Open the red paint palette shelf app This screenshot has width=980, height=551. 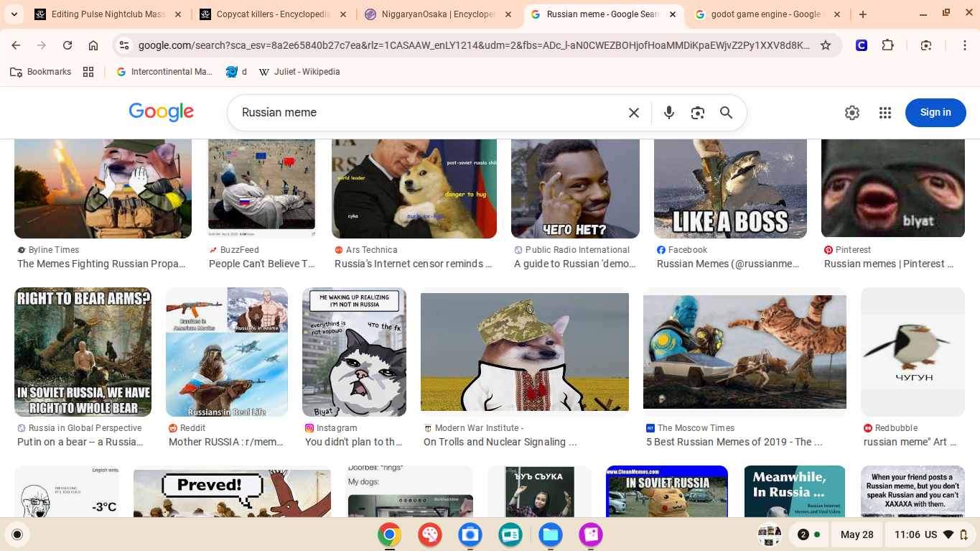(x=430, y=534)
